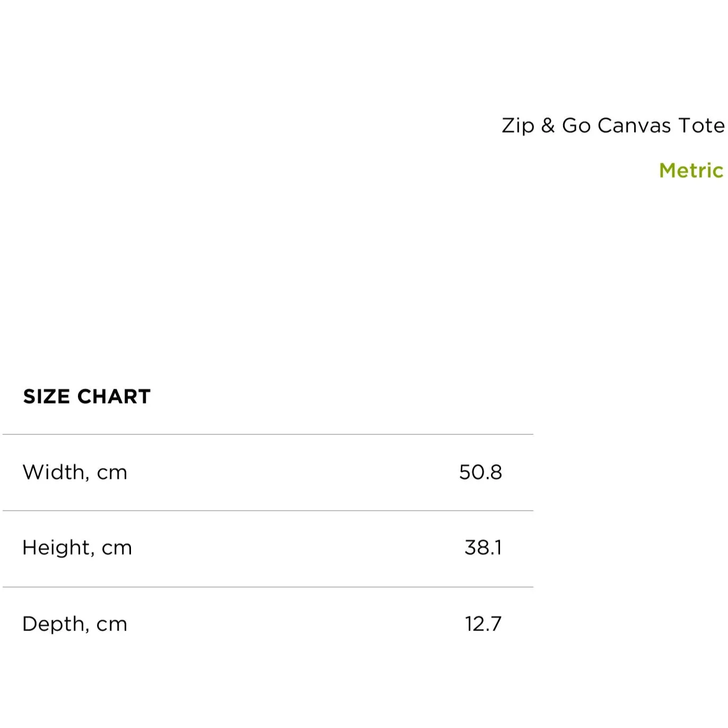Click the word Tote in the title
This screenshot has height=728, width=728.
(x=701, y=126)
